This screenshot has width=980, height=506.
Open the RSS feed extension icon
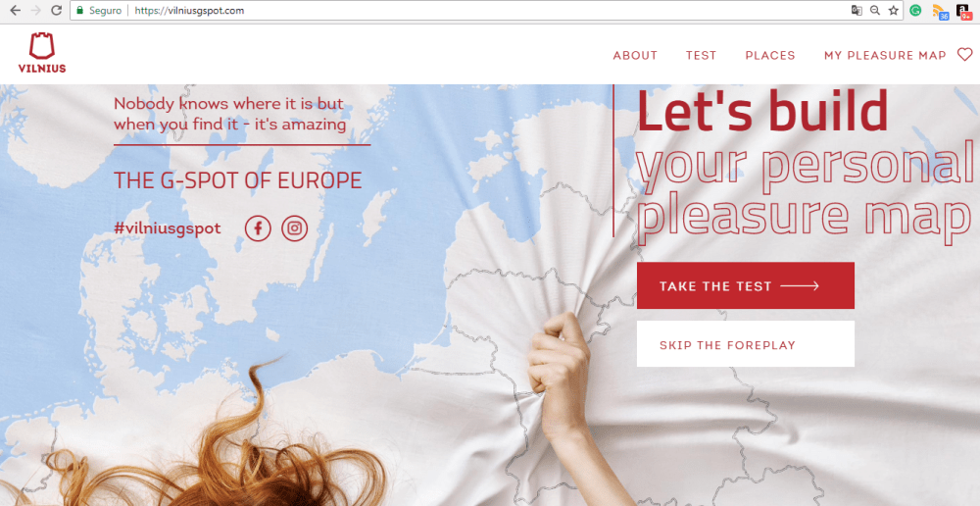tap(940, 11)
